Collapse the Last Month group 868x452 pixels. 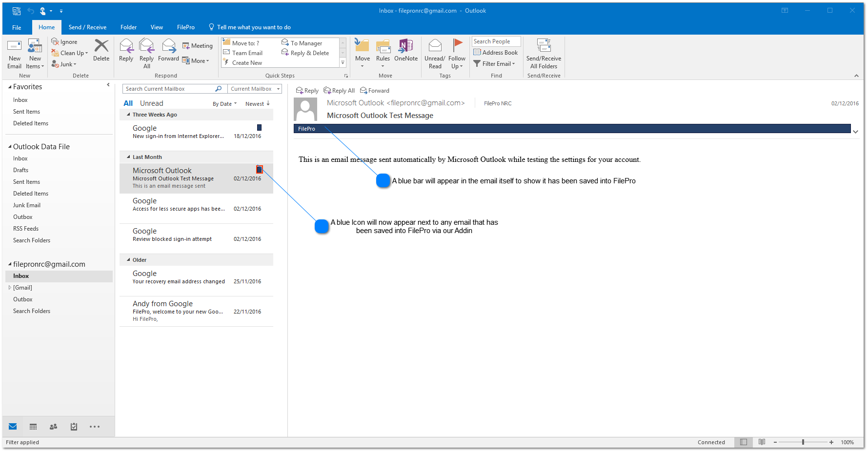pyautogui.click(x=129, y=157)
